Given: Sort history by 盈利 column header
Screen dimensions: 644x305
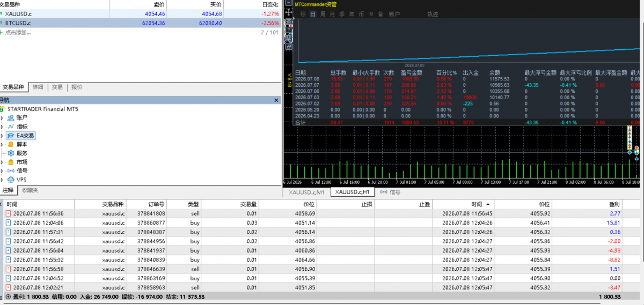Looking at the screenshot, I should tap(614, 204).
